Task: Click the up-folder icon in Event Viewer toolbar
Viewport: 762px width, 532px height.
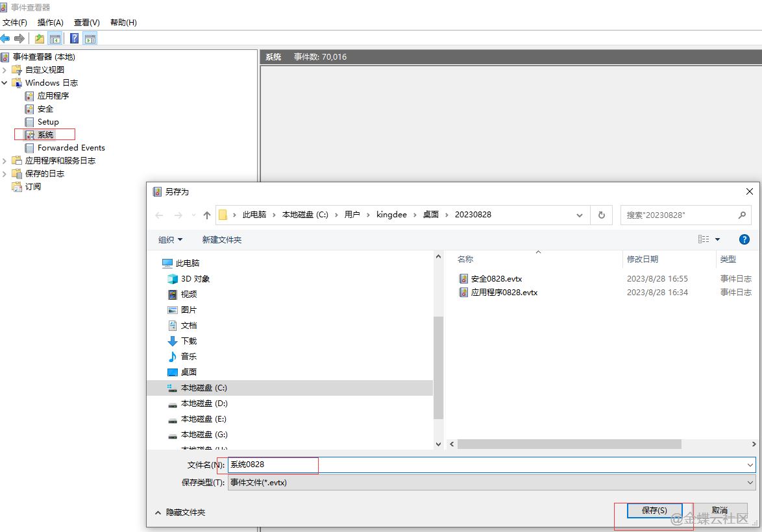Action: (x=40, y=38)
